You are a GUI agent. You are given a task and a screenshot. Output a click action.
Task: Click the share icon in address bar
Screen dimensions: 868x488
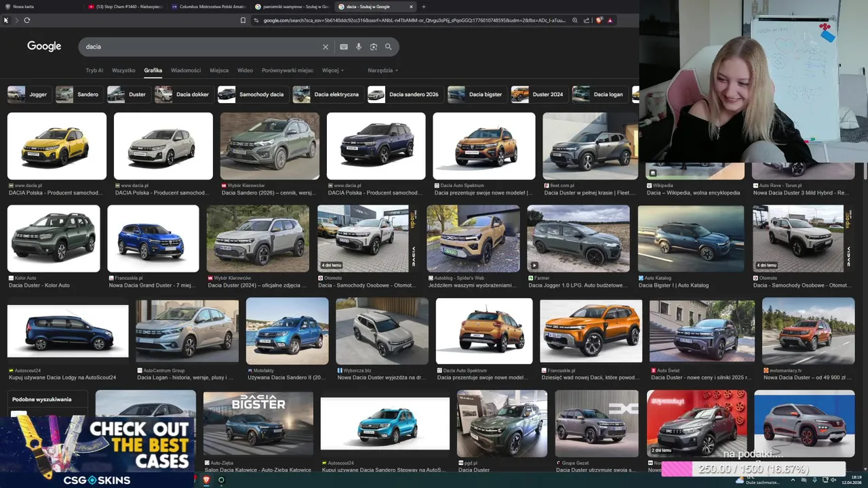click(x=586, y=20)
